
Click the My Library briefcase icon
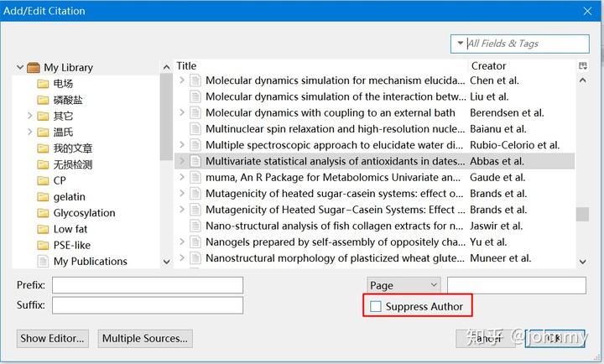[x=34, y=68]
